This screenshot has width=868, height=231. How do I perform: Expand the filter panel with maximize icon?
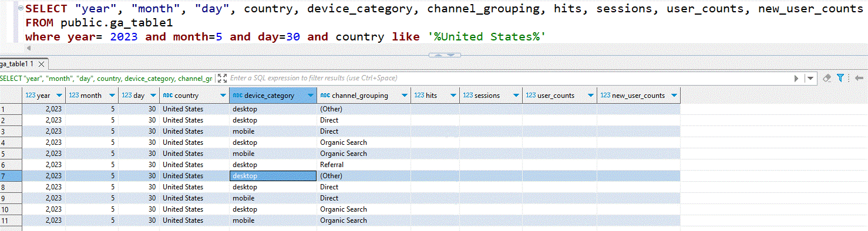point(221,78)
